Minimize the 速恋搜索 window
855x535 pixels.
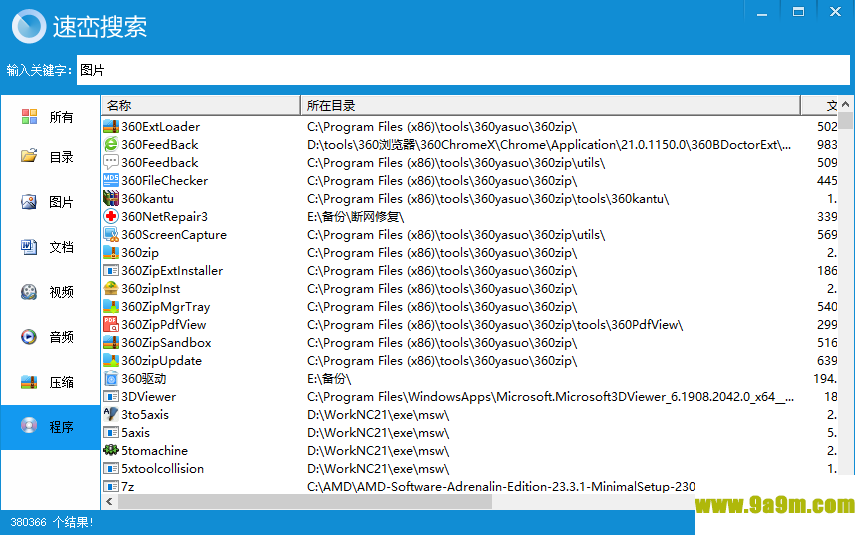click(762, 12)
